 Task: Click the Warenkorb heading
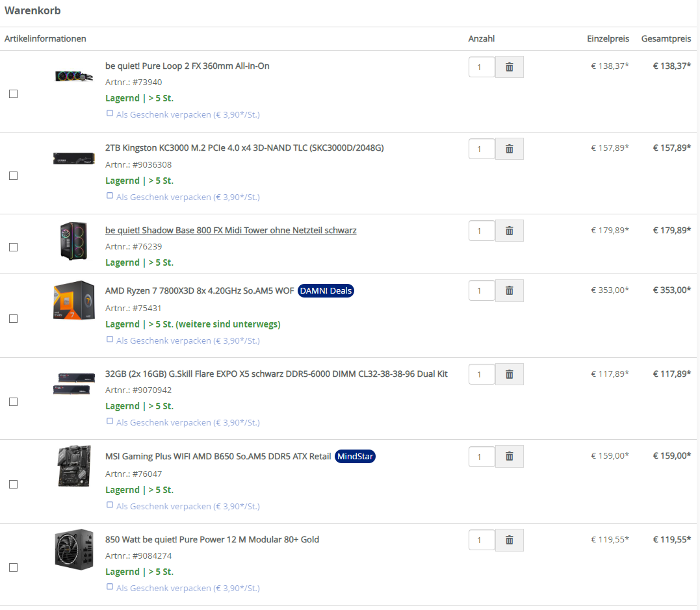point(32,10)
